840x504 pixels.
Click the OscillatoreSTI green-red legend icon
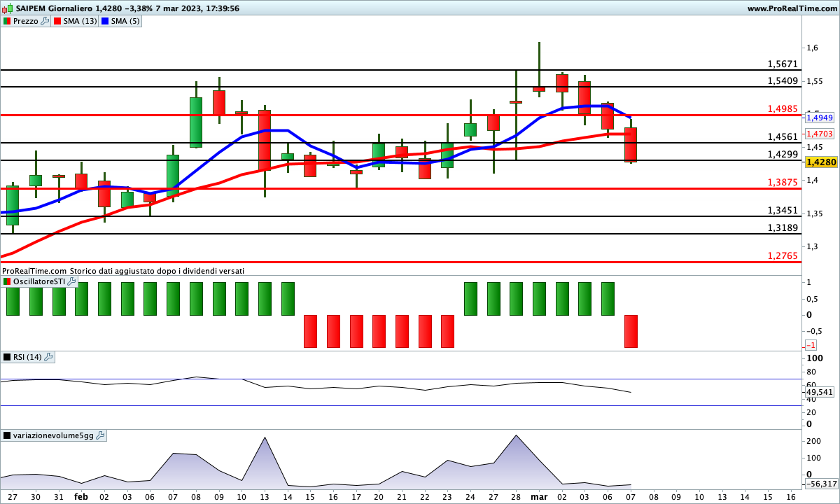tap(7, 281)
